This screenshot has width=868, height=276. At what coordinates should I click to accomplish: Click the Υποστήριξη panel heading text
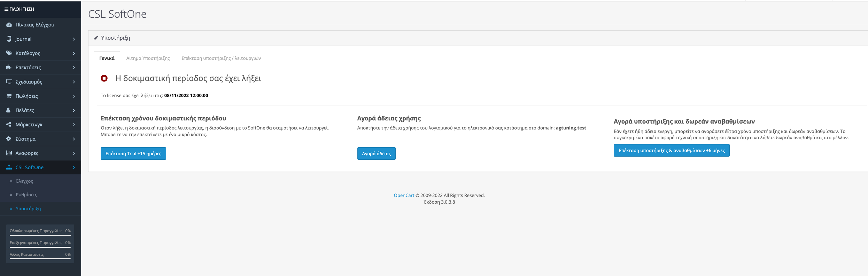[x=116, y=38]
